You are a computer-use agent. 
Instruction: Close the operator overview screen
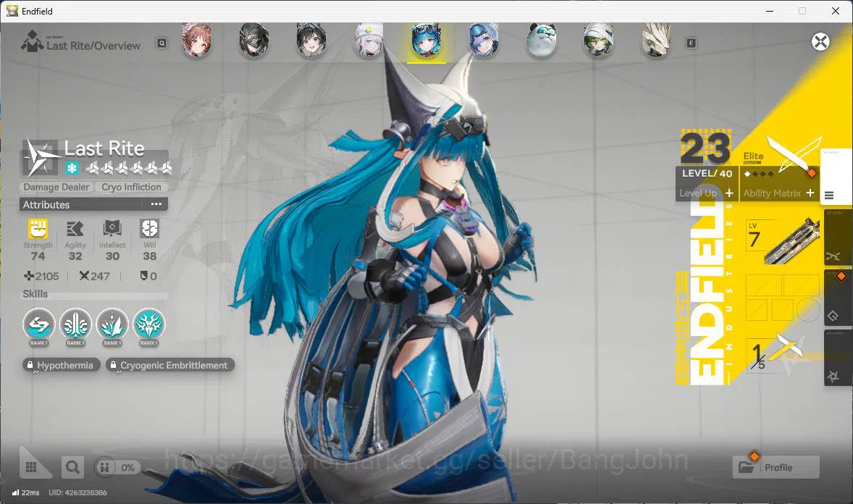coord(820,42)
